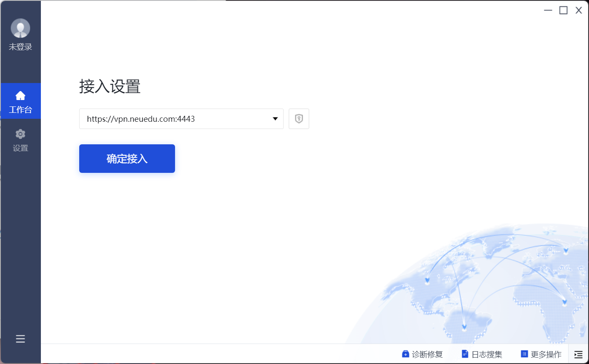This screenshot has height=364, width=589.
Task: Expand the 更多操作 menu label
Action: tap(546, 354)
